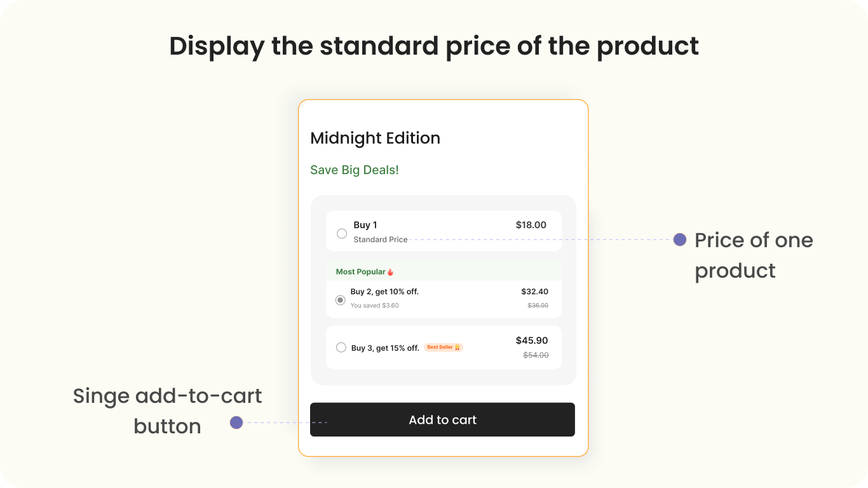868x488 pixels.
Task: Click the fire icon beside Most Popular
Action: (390, 272)
